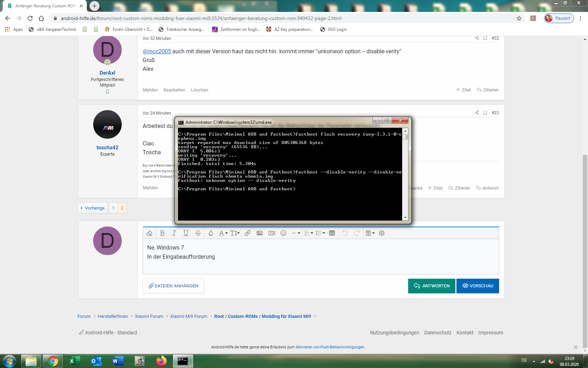This screenshot has height=368, width=588.
Task: Click the share icon on post #23
Action: point(477,113)
